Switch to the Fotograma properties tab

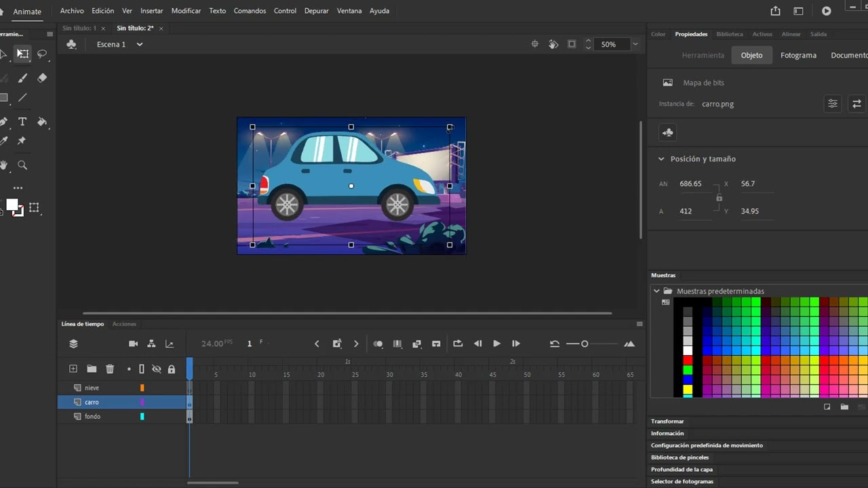point(798,55)
